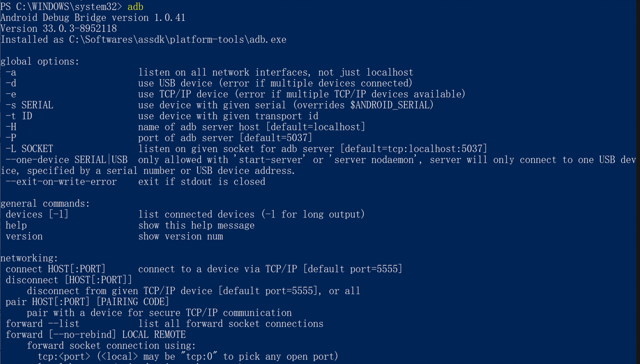Click the 'networking:' heading
Viewport: 640px width, 364px height.
tap(30, 258)
